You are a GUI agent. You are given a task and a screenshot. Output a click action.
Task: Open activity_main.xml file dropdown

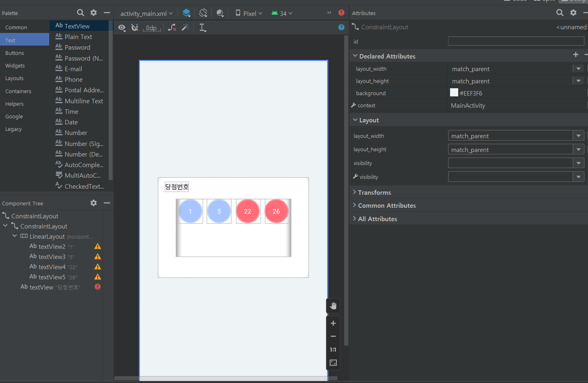[x=146, y=13]
